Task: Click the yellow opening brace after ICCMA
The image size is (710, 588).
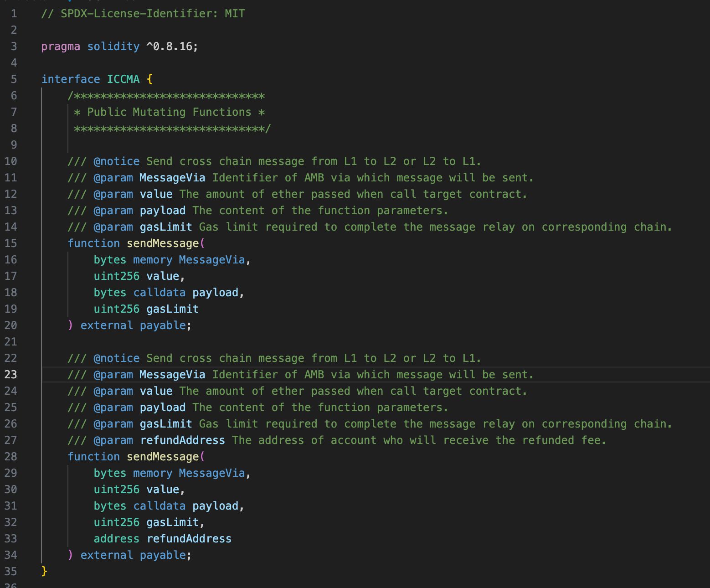Action: 149,79
